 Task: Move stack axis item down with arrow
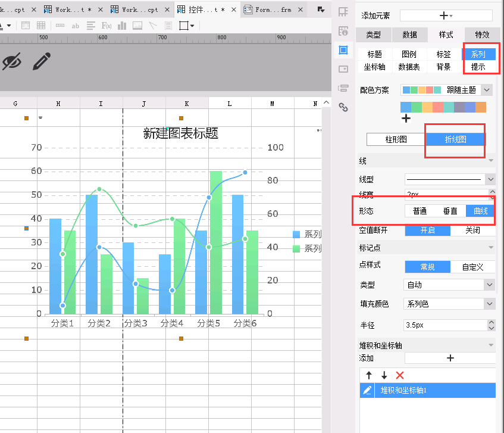pyautogui.click(x=384, y=375)
